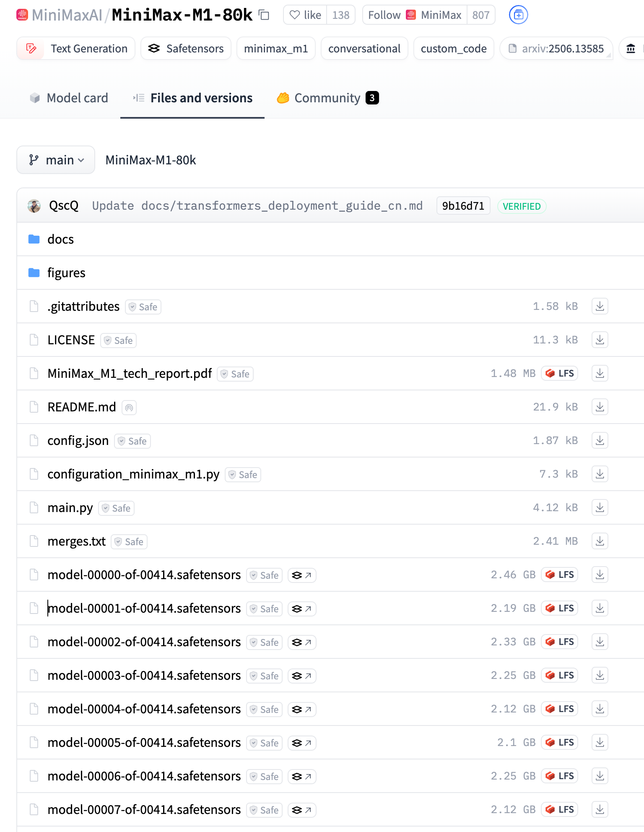Viewport: 644px width, 832px height.
Task: Switch to Files and versions tab
Action: click(x=192, y=98)
